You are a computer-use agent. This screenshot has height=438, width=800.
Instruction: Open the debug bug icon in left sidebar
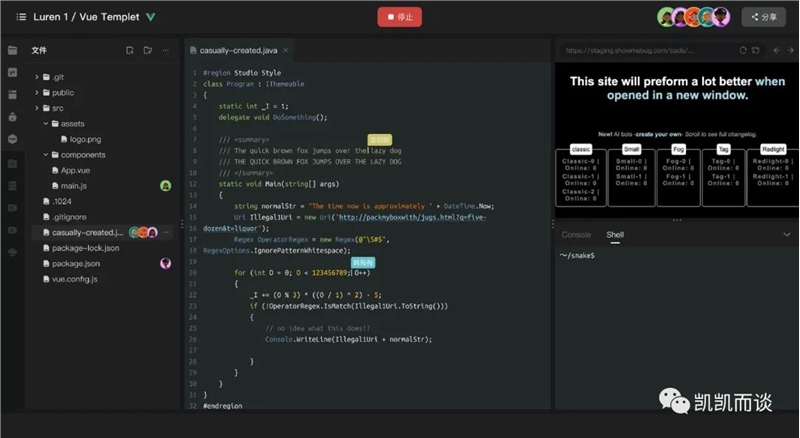(x=13, y=117)
